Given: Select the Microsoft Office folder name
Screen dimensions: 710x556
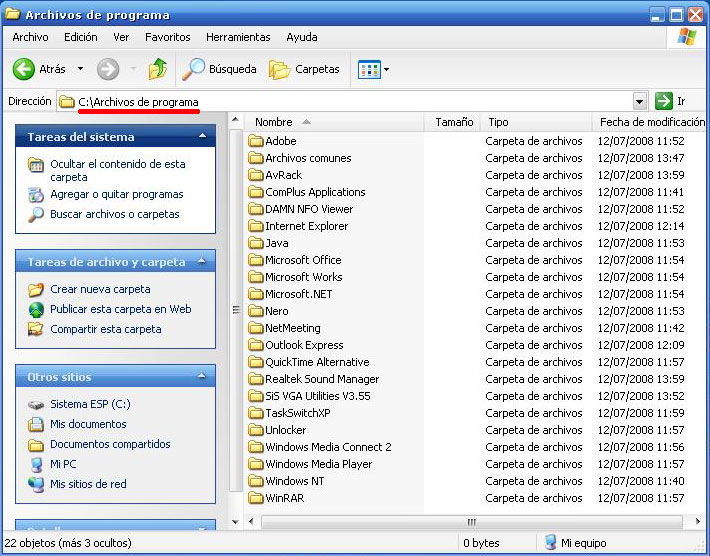Looking at the screenshot, I should point(303,260).
